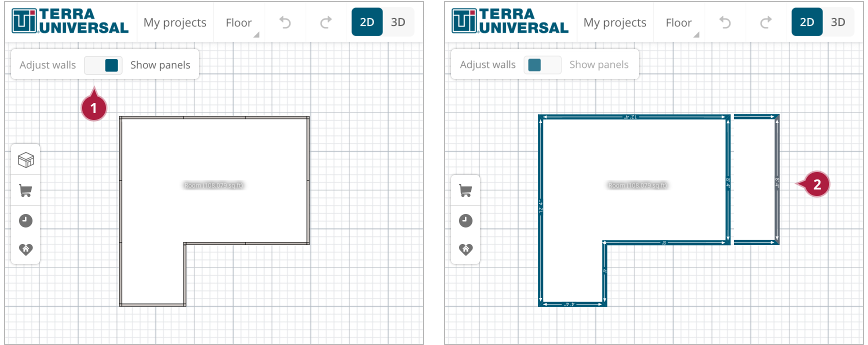Switch to 3D view in the left toolbar

pyautogui.click(x=398, y=22)
